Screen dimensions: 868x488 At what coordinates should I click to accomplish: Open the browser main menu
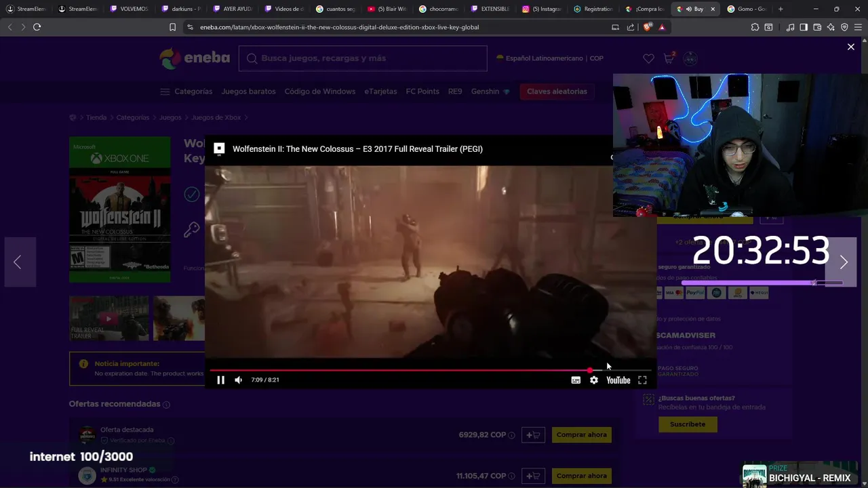(x=858, y=27)
